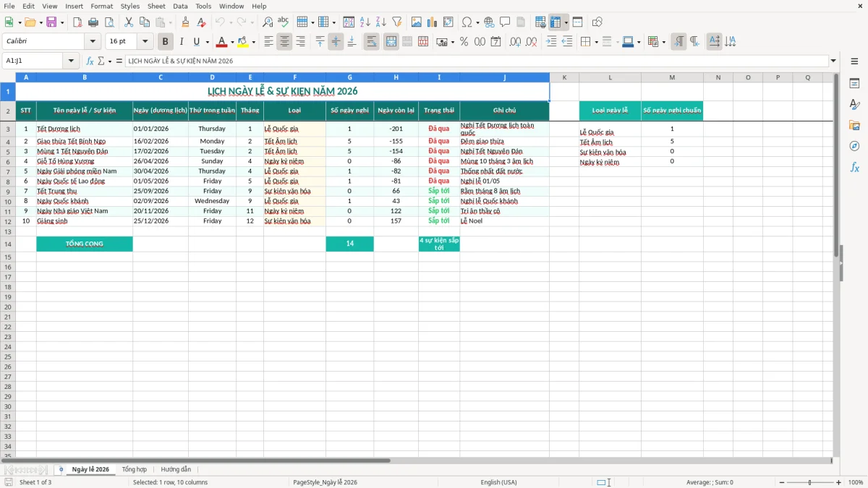Insert Chart icon in toolbar
The image size is (868, 488).
tap(433, 22)
